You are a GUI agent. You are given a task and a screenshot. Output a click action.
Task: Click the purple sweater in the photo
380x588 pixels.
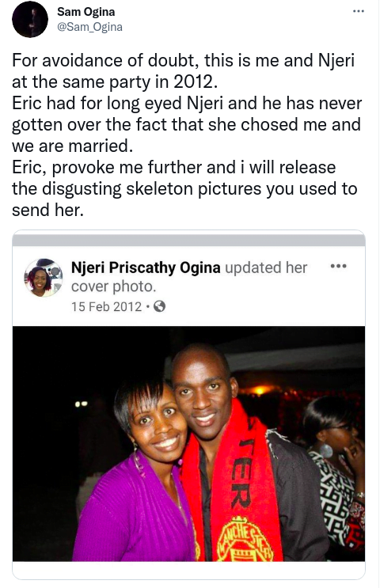(135, 514)
